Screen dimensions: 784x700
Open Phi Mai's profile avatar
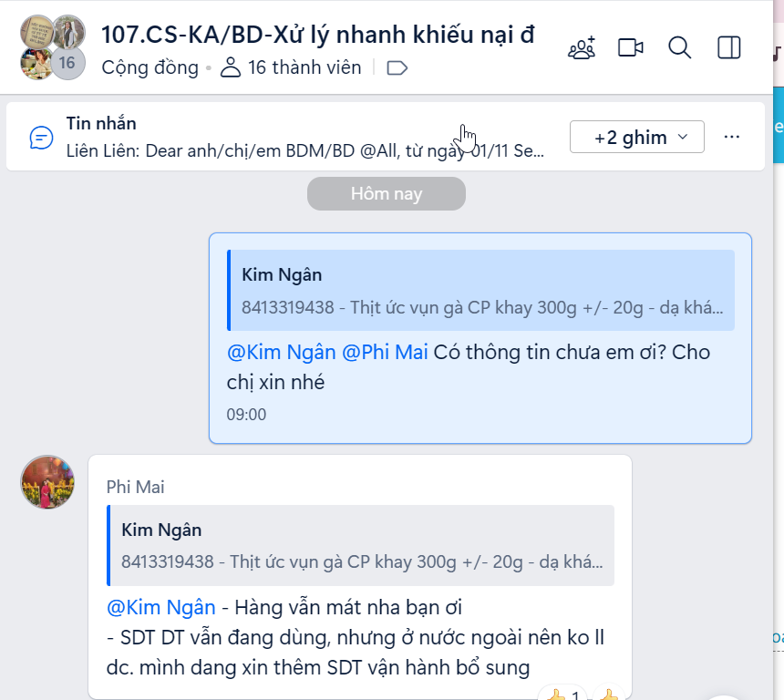tap(47, 482)
